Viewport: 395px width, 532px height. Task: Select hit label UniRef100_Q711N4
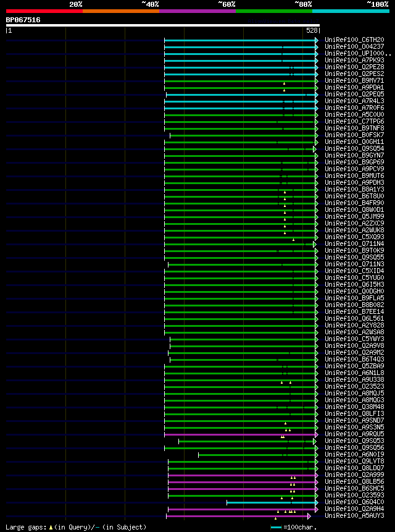tap(354, 243)
